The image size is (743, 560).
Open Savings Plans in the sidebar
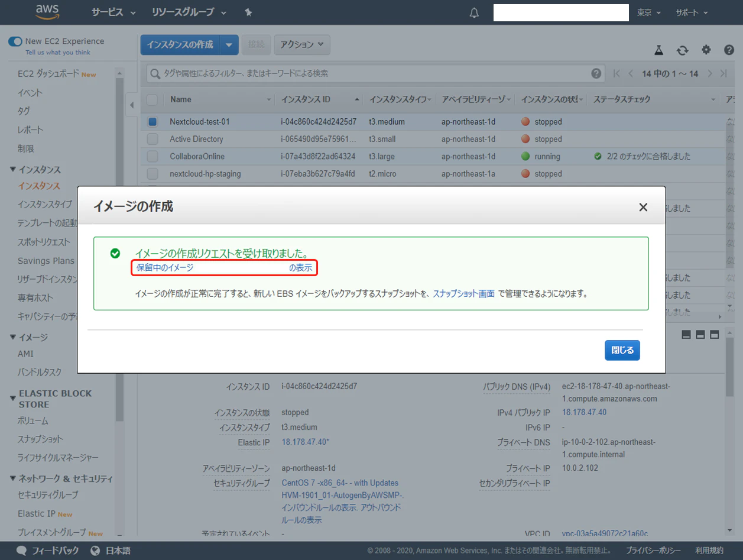[46, 261]
